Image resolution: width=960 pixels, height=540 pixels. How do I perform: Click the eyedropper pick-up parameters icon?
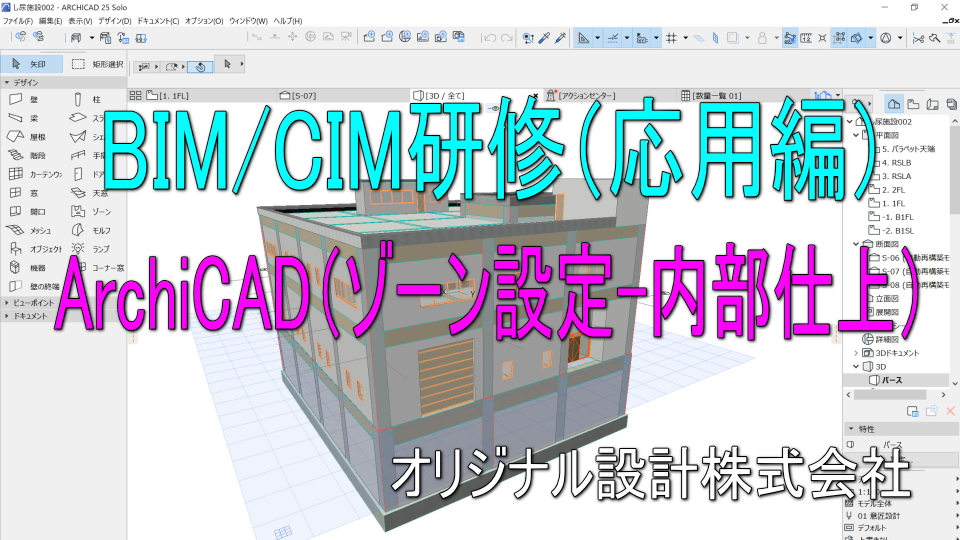[x=545, y=38]
